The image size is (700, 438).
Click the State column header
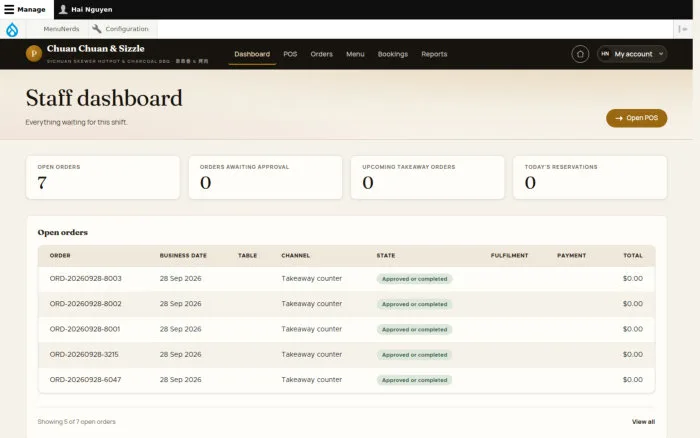(386, 255)
